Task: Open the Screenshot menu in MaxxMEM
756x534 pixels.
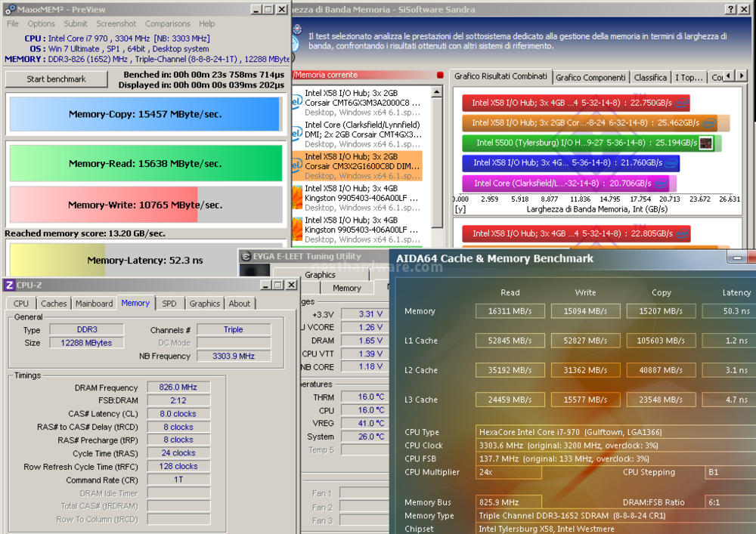Action: click(x=116, y=23)
